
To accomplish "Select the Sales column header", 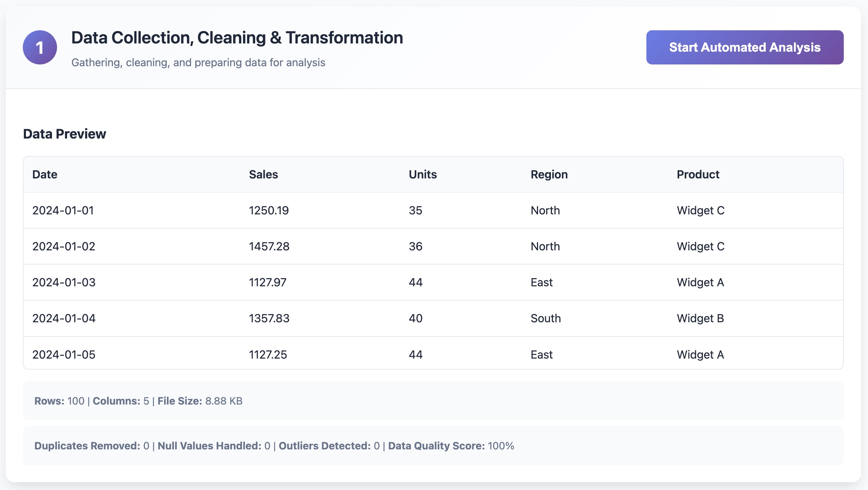I will (x=264, y=174).
